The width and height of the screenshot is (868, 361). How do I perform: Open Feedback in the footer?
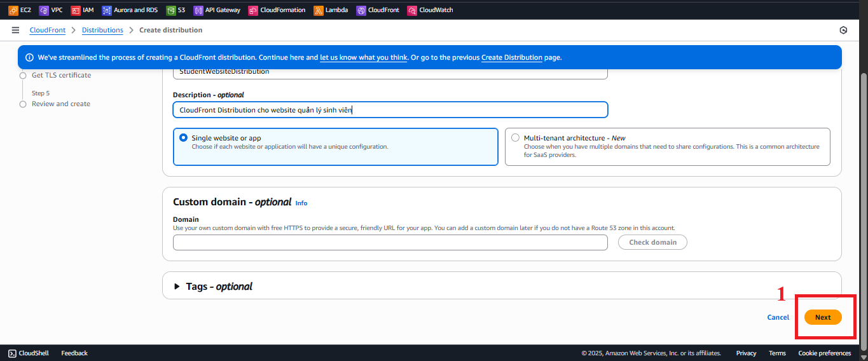[74, 353]
